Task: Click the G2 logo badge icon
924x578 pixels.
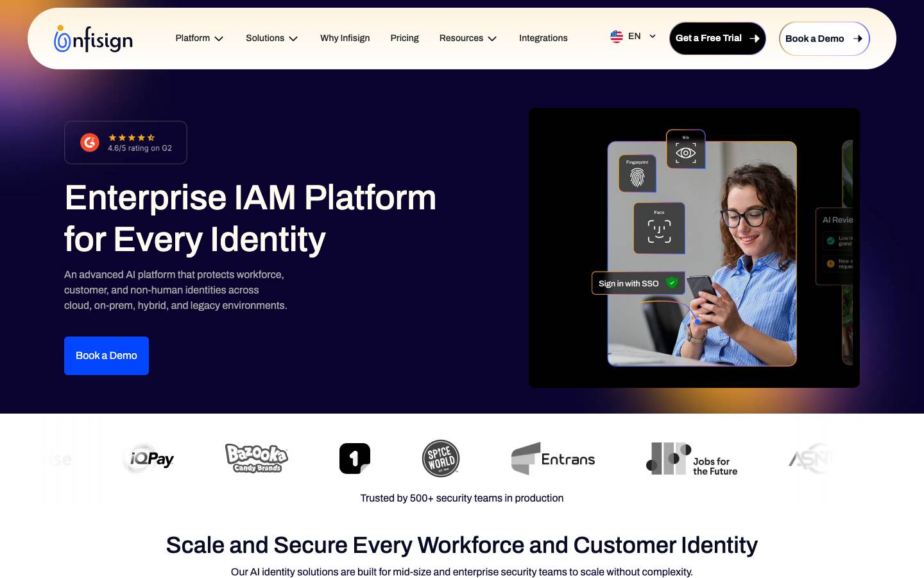Action: point(90,143)
